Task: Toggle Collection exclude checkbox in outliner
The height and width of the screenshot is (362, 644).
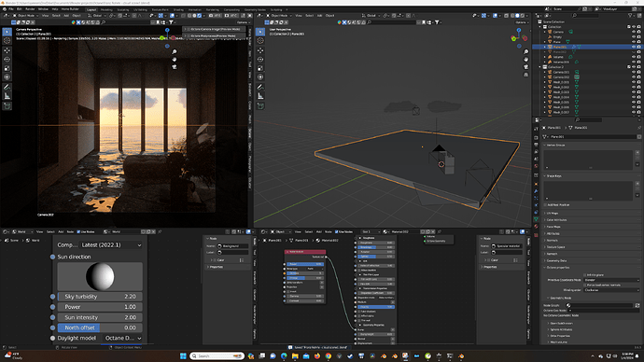Action: pos(628,27)
